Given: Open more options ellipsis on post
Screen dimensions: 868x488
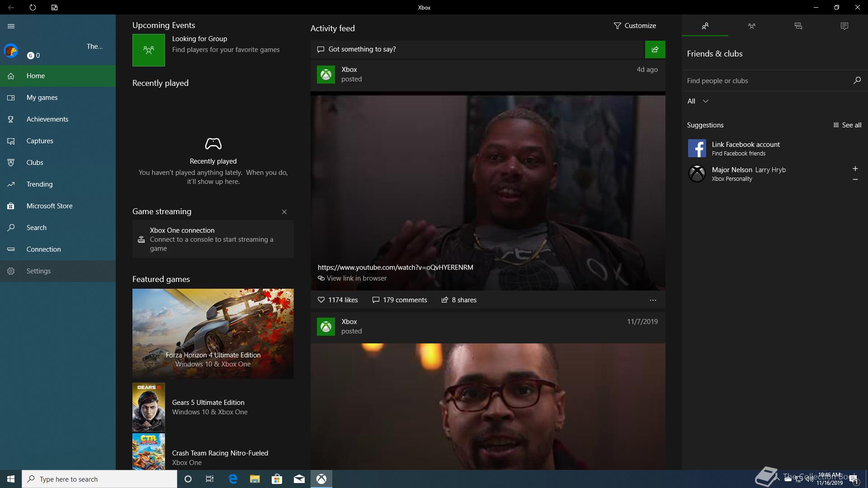Looking at the screenshot, I should click(653, 300).
